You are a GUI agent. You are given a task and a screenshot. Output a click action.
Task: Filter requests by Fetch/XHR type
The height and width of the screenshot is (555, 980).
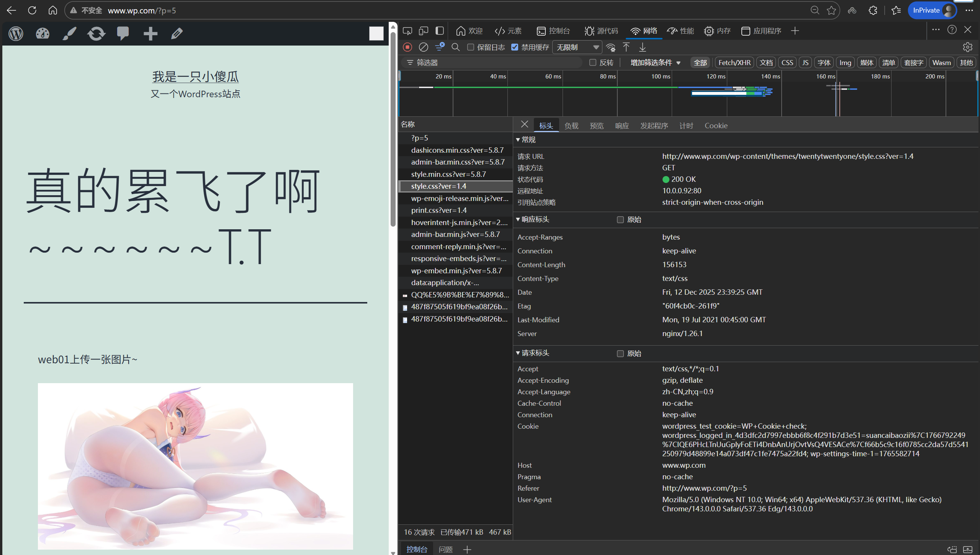coord(734,62)
